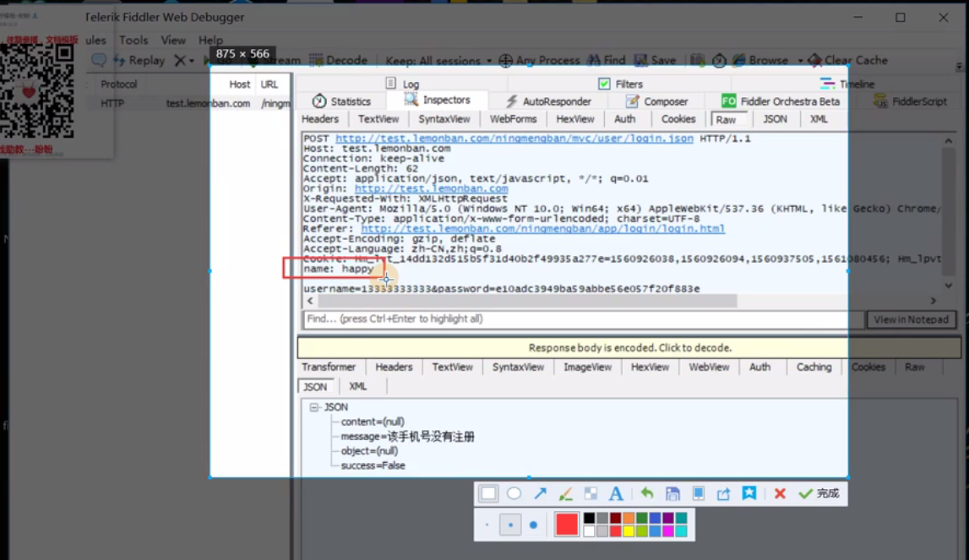Open response ImageView tab
969x560 pixels.
[x=587, y=367]
